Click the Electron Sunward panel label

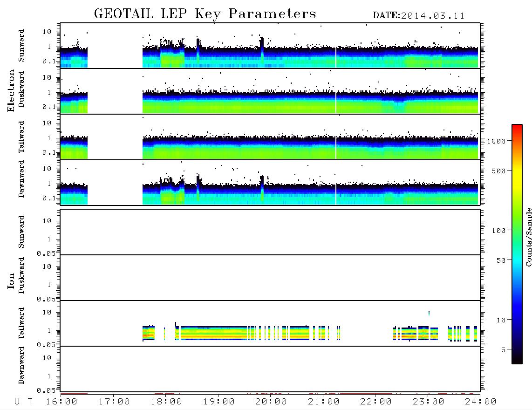pos(21,46)
